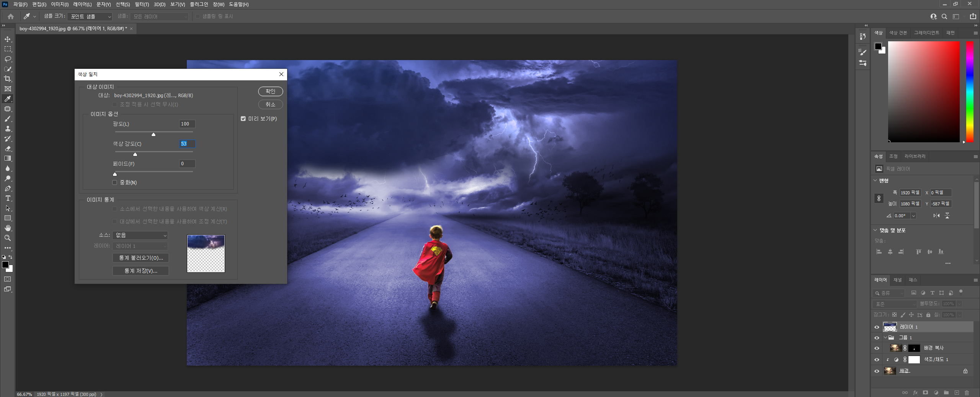Image resolution: width=980 pixels, height=397 pixels.
Task: Open the 이미지(I) menu
Action: (60, 4)
